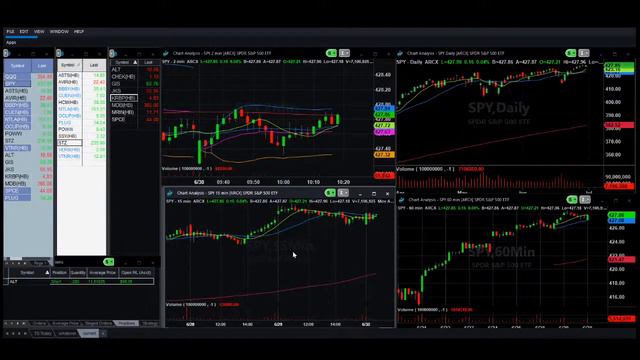Image resolution: width=640 pixels, height=360 pixels.
Task: Select SPCE row in blue-shaded watchlist
Action: tap(28, 191)
